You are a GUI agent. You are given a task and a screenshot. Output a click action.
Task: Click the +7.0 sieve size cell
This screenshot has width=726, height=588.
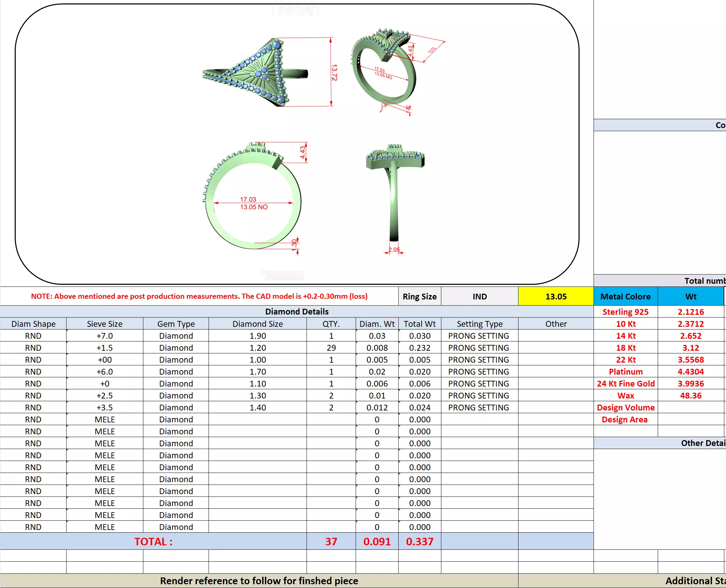coord(104,336)
